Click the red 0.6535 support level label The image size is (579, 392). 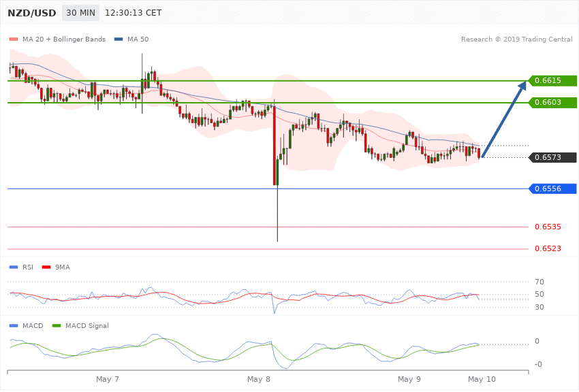click(548, 227)
